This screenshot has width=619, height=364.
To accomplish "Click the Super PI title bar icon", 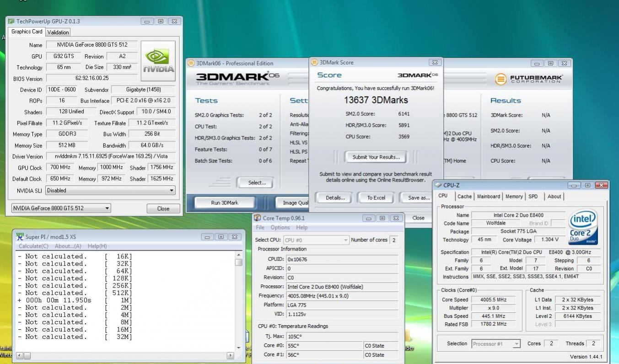I will click(x=20, y=236).
